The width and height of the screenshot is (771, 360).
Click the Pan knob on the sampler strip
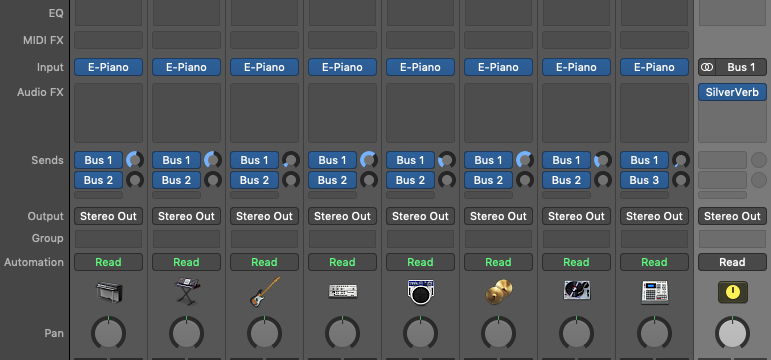[654, 333]
